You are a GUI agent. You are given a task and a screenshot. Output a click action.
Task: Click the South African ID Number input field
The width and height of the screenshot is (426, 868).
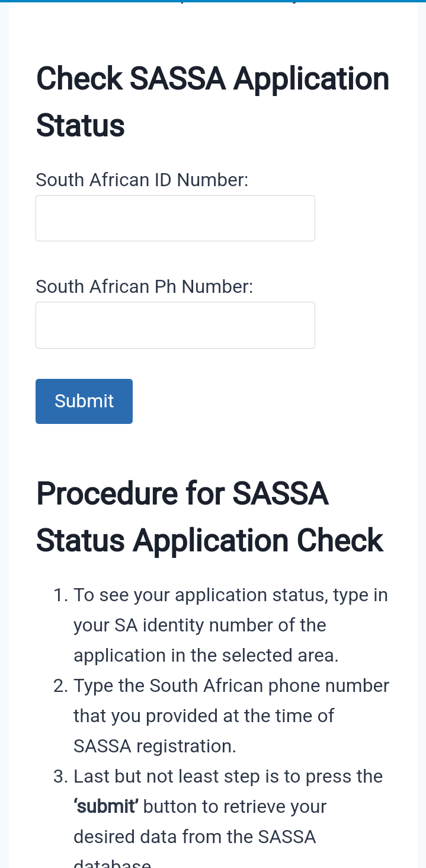tap(175, 218)
